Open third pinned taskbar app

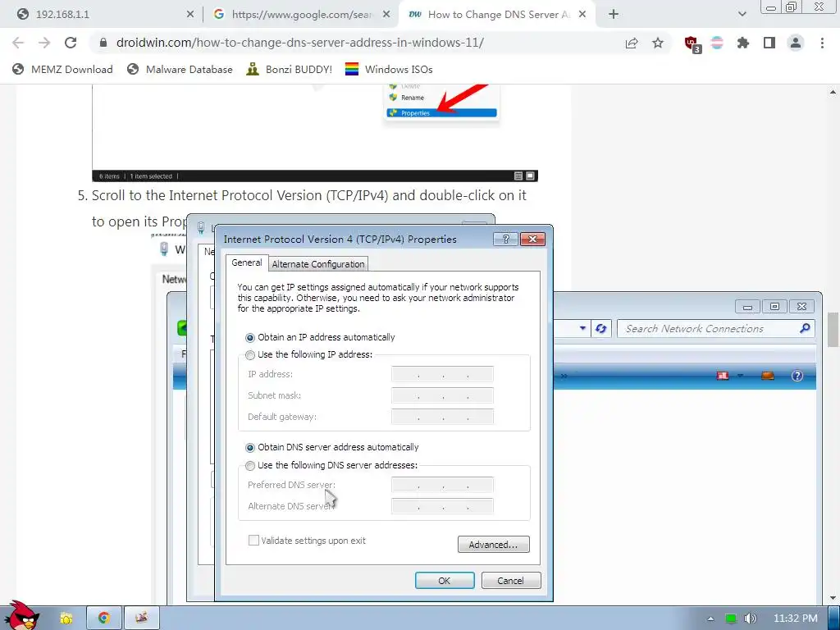tap(141, 619)
